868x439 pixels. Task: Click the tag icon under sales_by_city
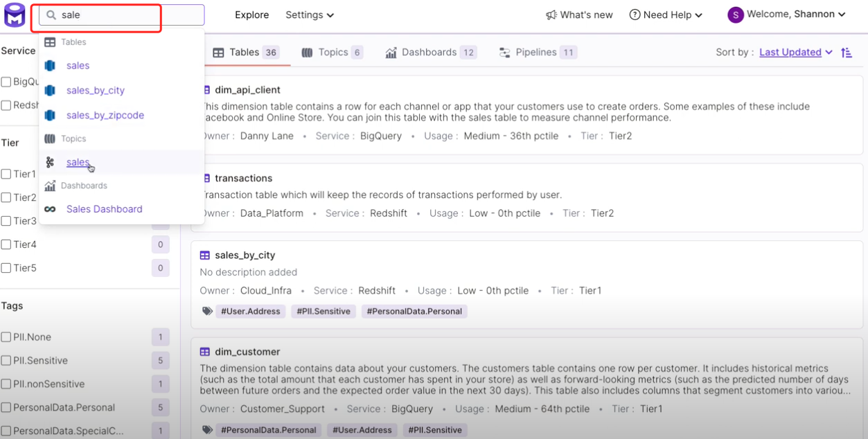pyautogui.click(x=206, y=312)
